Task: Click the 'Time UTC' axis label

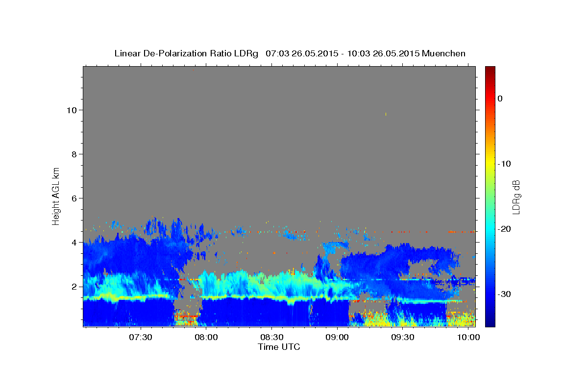Action: click(x=279, y=347)
